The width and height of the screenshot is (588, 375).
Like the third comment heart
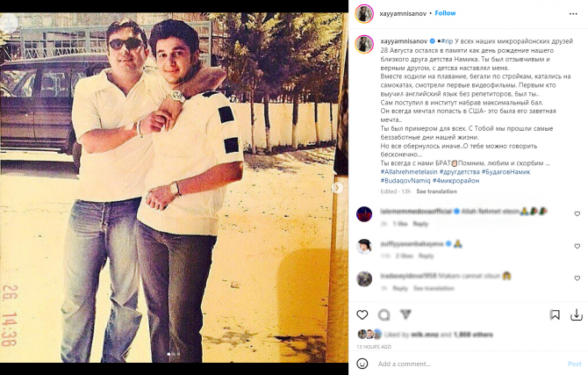(x=577, y=278)
